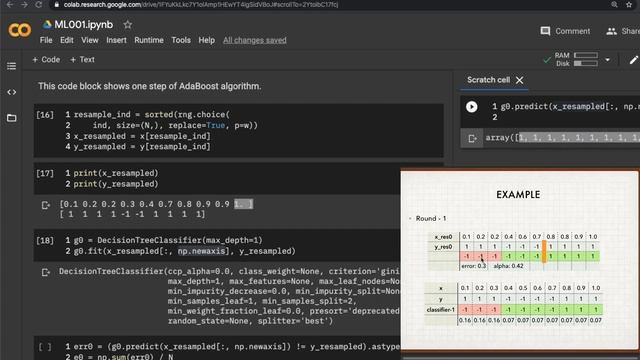Click the EXAMPLE slide thumbnail

click(x=519, y=260)
